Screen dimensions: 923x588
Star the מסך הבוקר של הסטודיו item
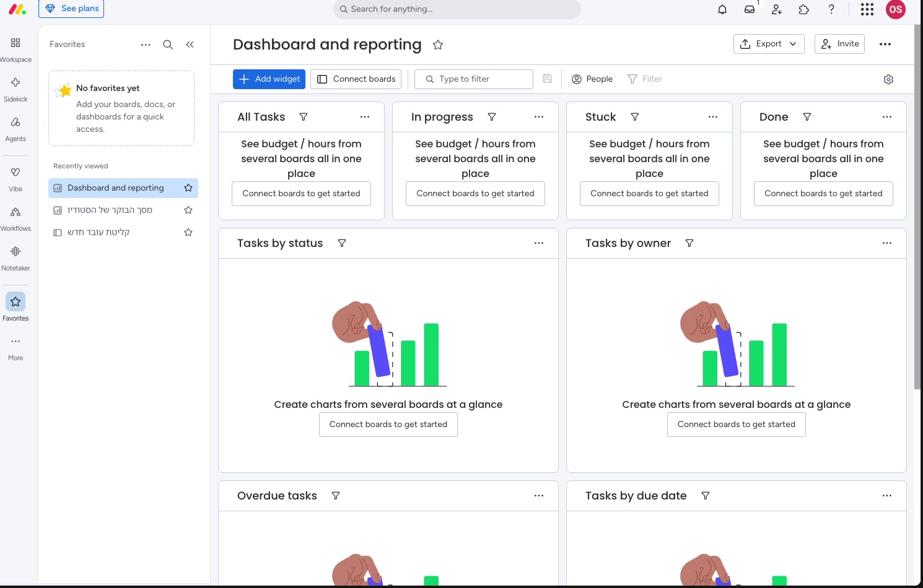(188, 210)
